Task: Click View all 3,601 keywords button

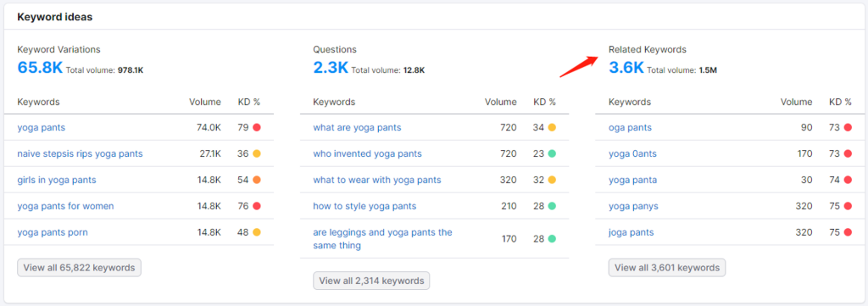Action: coord(667,267)
